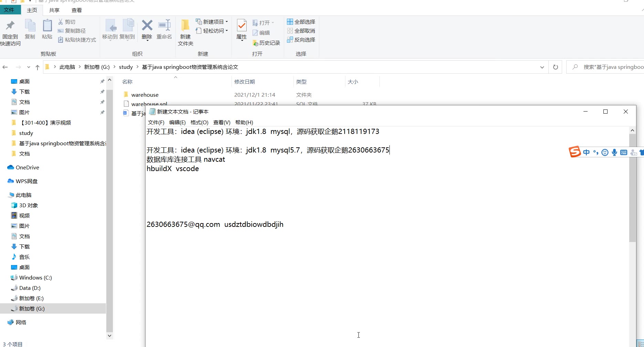The width and height of the screenshot is (644, 347).
Task: Click the Sogou microphone voice input icon
Action: pos(614,152)
